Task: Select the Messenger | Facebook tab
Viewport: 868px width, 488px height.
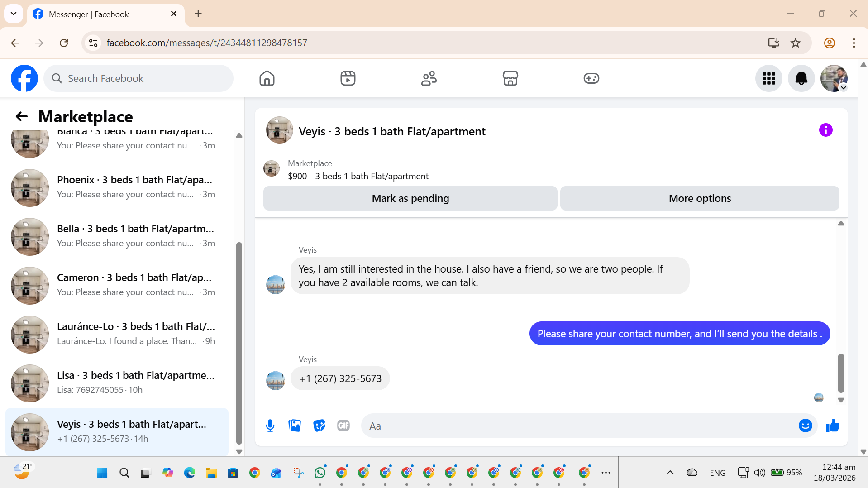Action: point(106,14)
